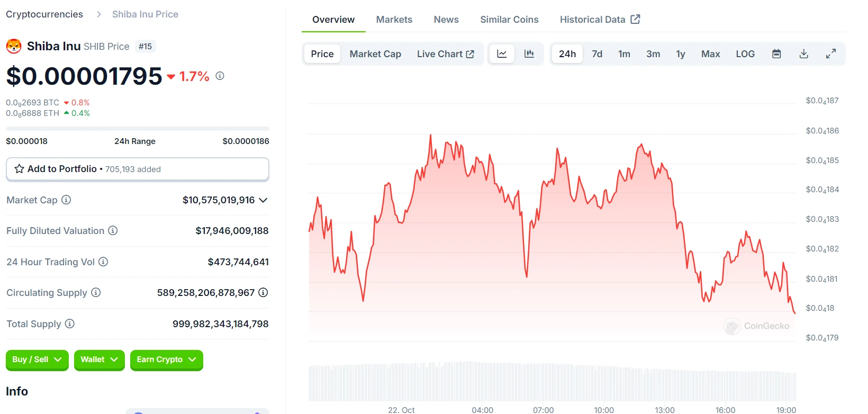This screenshot has height=414, width=868.
Task: Expand the Market Cap value chevron
Action: [263, 200]
